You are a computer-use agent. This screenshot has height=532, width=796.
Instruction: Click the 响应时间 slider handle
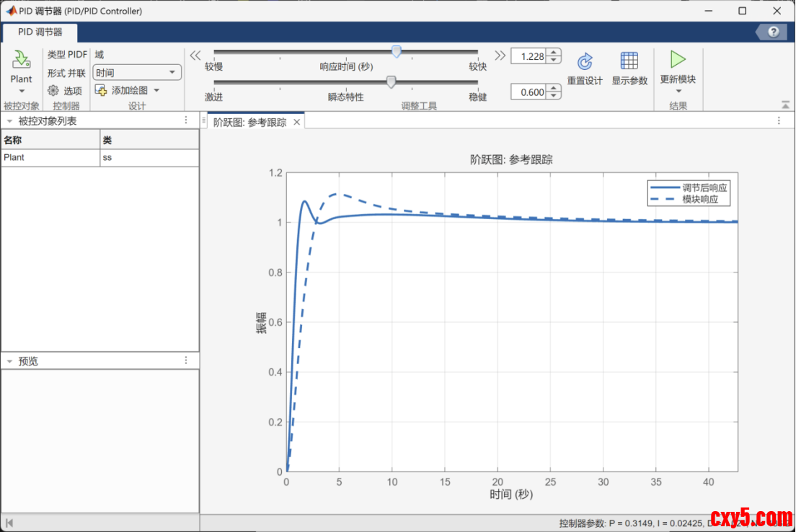[396, 51]
